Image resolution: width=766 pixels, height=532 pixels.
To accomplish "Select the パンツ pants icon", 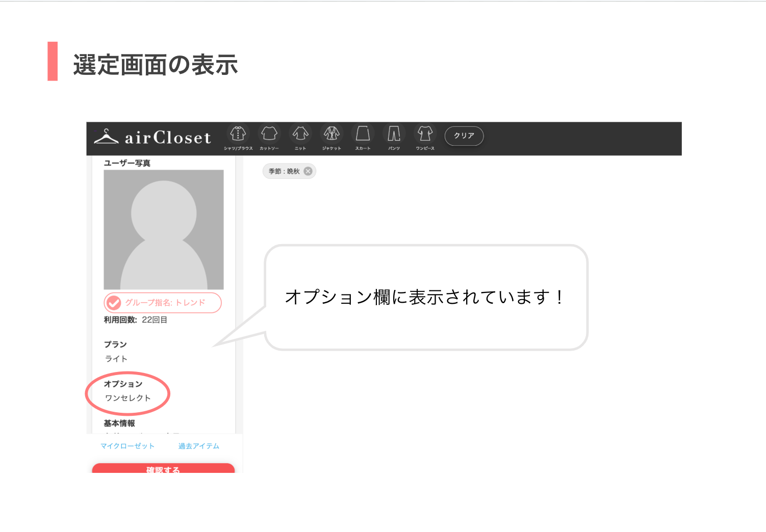I will (x=394, y=134).
